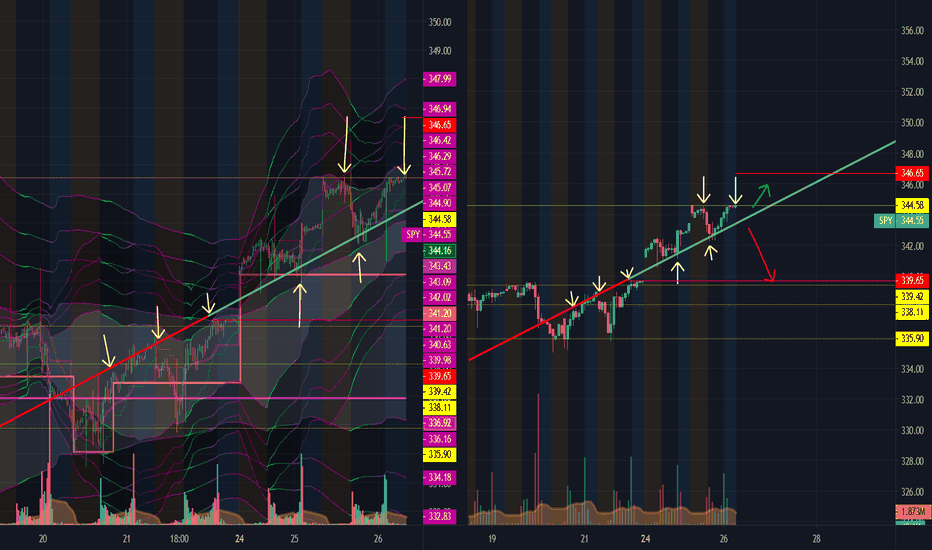The height and width of the screenshot is (550, 932).
Task: Click the magenta 345.07 price label
Action: (439, 188)
